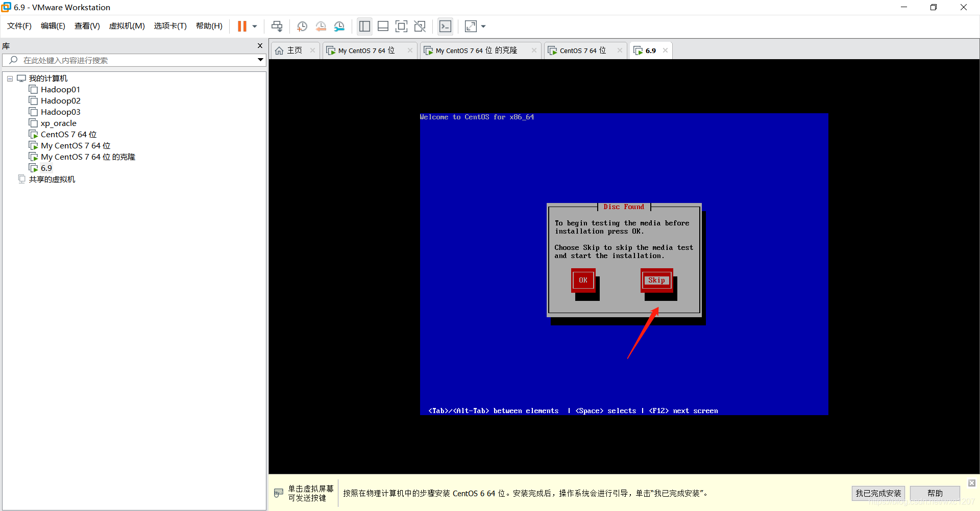Select Hadoop01 virtual machine

(x=60, y=90)
